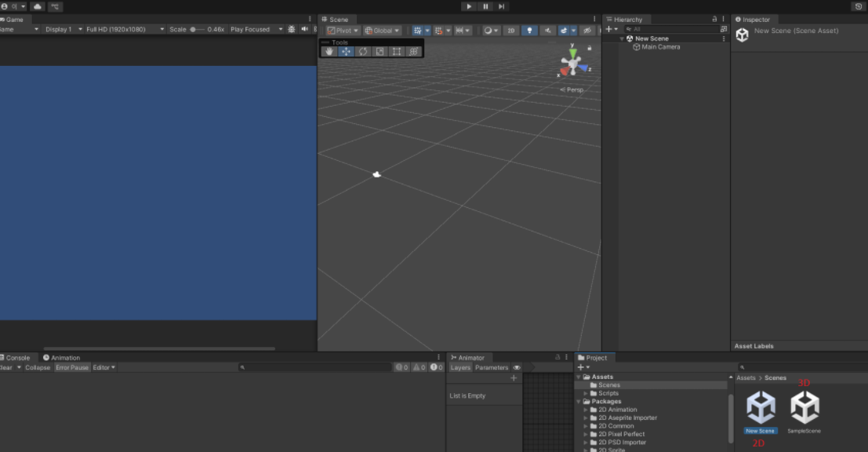Click the Step frame button
The height and width of the screenshot is (452, 868).
(x=502, y=6)
